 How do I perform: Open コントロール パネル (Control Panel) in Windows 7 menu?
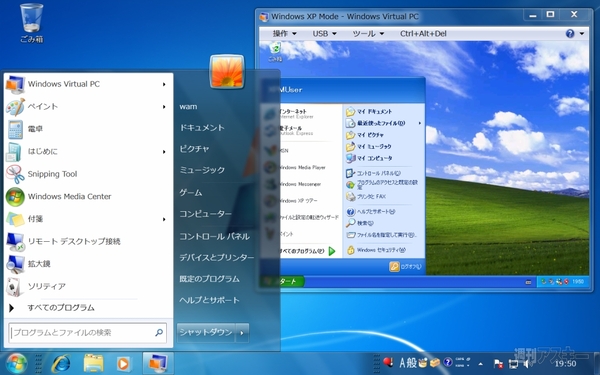point(215,236)
